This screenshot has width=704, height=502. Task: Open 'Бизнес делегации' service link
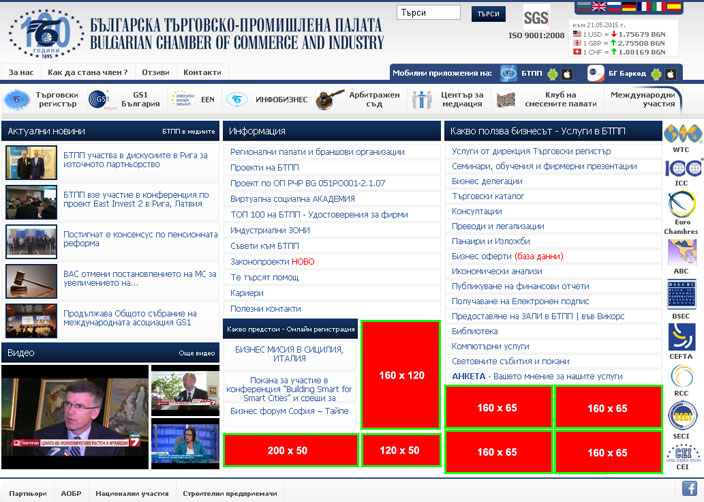[487, 181]
